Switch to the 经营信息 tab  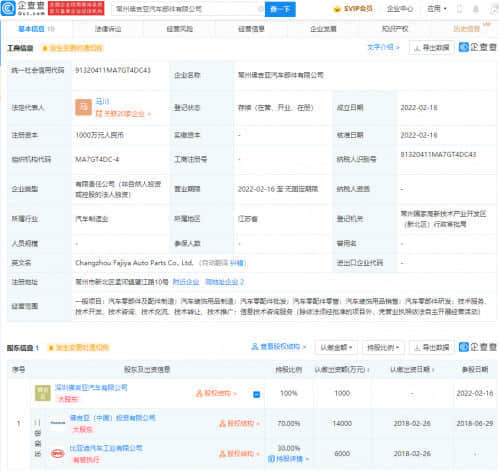tap(251, 29)
